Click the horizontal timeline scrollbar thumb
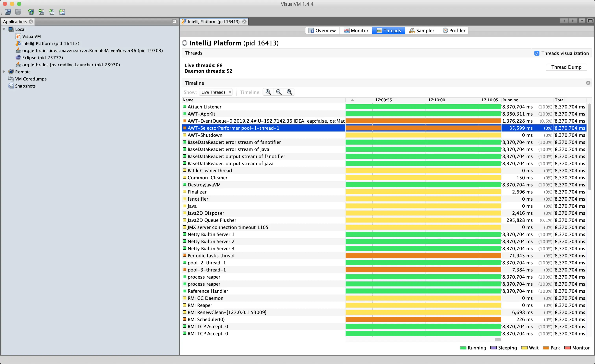The image size is (595, 364). click(498, 339)
